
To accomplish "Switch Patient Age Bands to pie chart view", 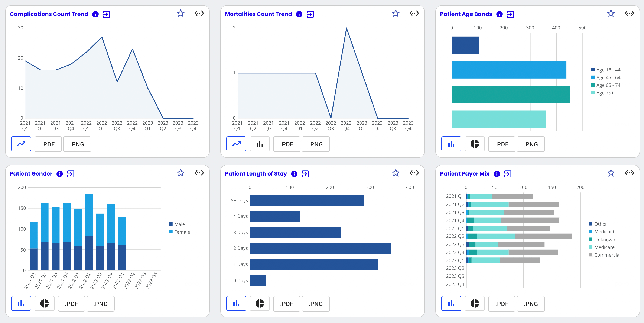I will (x=475, y=144).
